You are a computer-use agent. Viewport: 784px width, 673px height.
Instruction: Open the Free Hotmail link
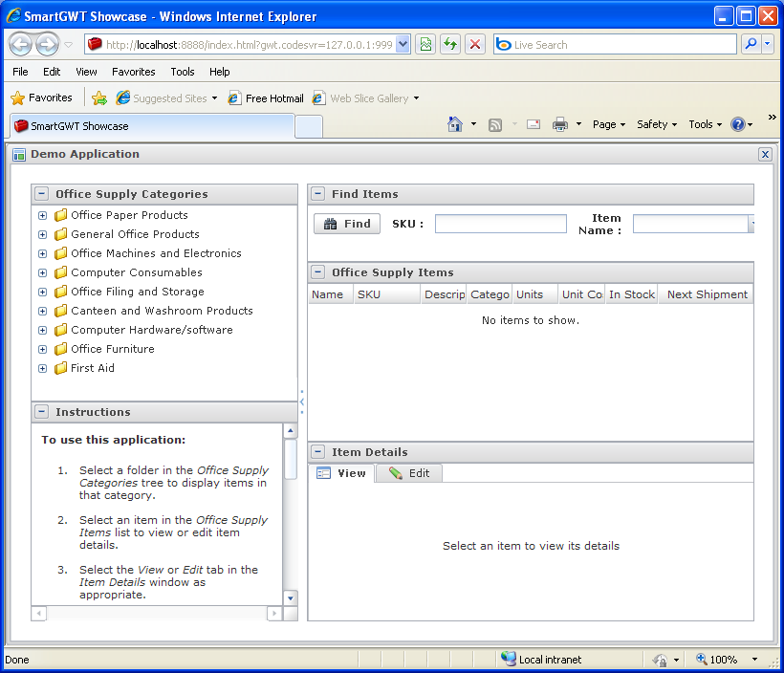pyautogui.click(x=266, y=98)
